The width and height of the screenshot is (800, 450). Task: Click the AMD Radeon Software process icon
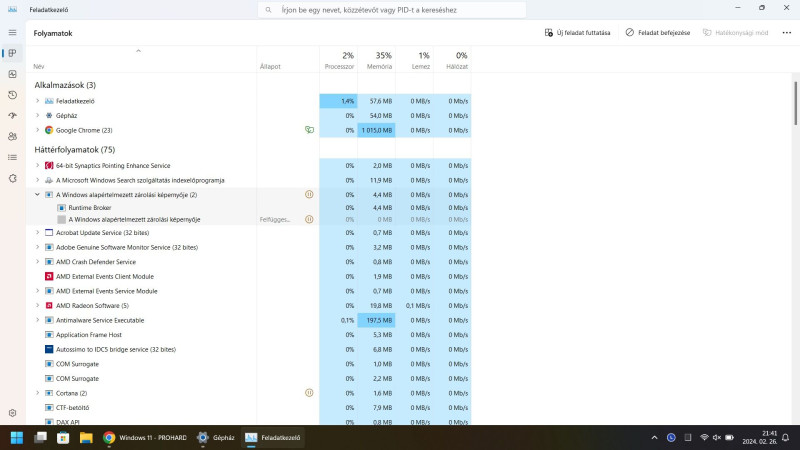(x=49, y=306)
